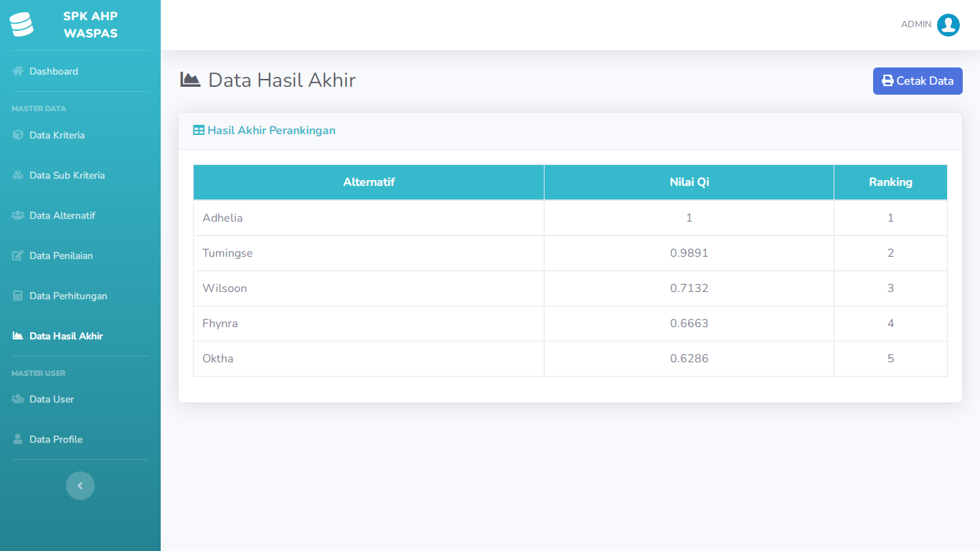Click the 0.6663 Qi value
The image size is (980, 551).
(689, 324)
